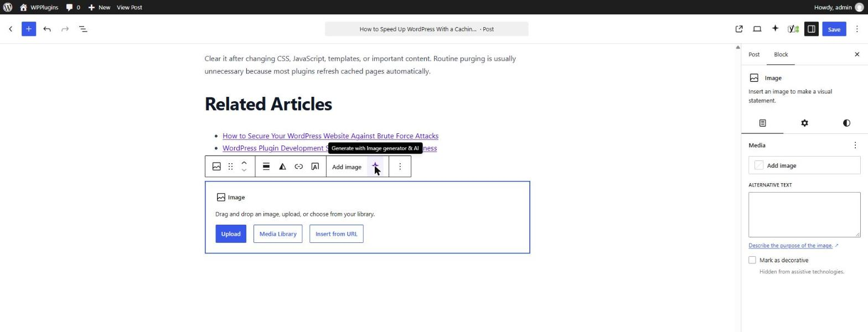The image size is (868, 332).
Task: Check Mark as decorative
Action: (x=752, y=260)
